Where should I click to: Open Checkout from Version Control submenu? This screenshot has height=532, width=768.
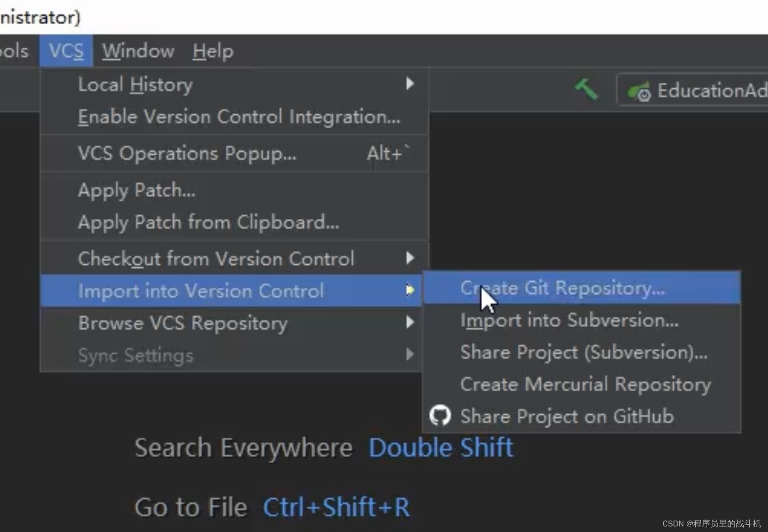pyautogui.click(x=234, y=258)
